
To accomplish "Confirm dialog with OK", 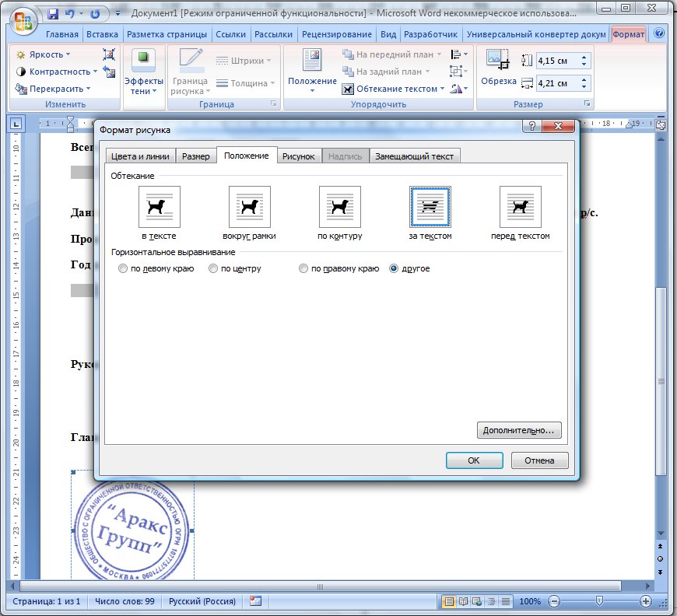I will [474, 460].
